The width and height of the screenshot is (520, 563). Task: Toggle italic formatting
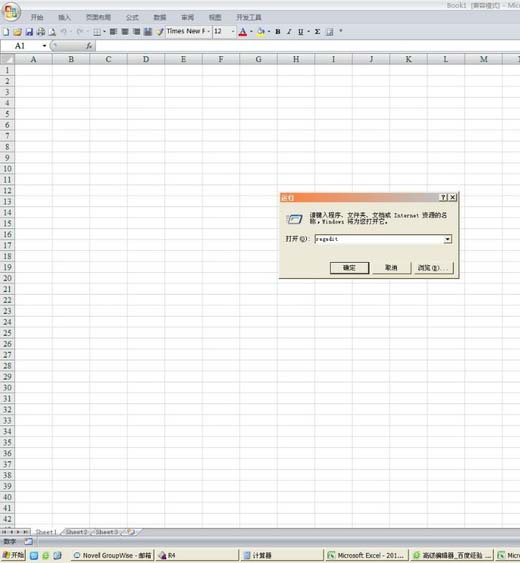pos(289,32)
